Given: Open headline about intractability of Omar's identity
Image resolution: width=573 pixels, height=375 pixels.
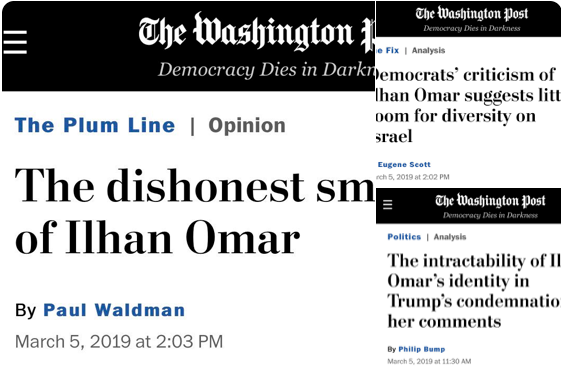Looking at the screenshot, I should (x=474, y=291).
